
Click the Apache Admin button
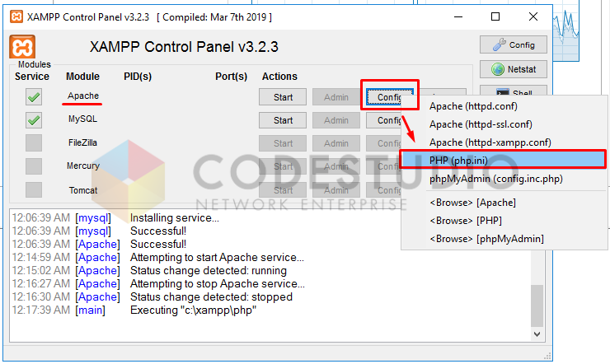click(x=336, y=97)
